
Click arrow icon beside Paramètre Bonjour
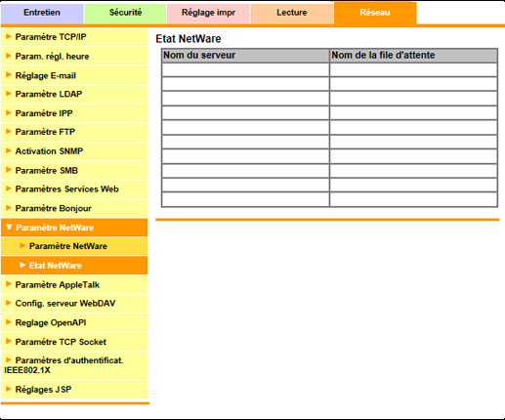tap(9, 208)
